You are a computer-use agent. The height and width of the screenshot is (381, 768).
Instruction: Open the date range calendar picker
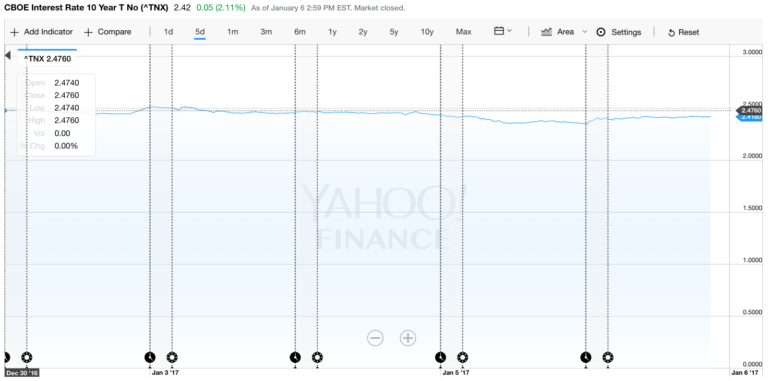(503, 31)
